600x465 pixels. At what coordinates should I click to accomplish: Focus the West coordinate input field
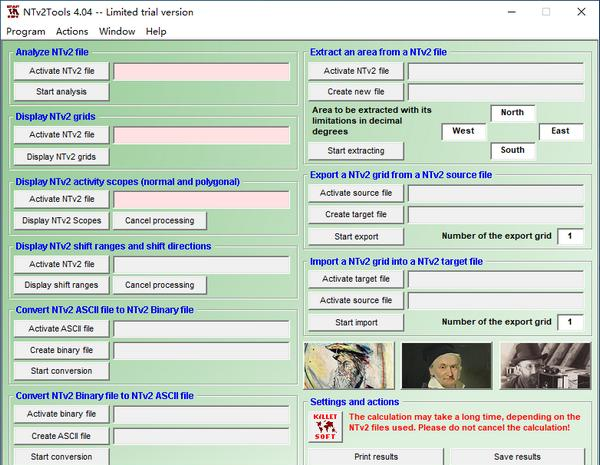coord(464,131)
